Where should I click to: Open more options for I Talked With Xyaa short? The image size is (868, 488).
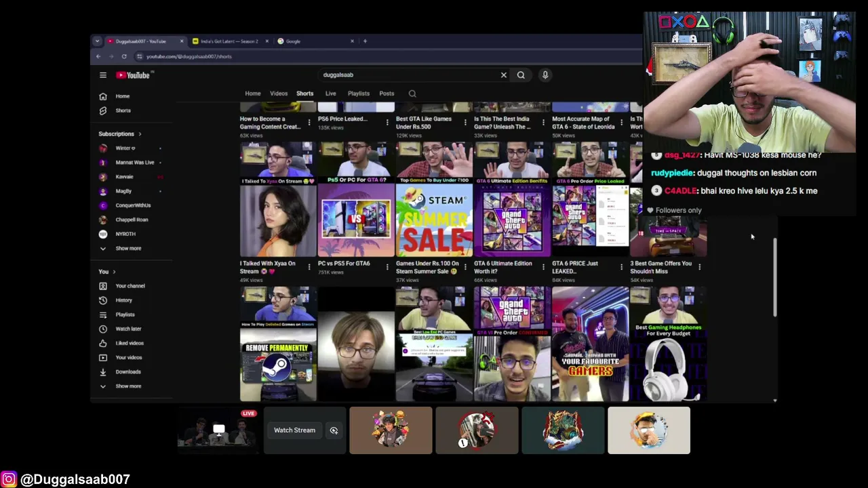[309, 267]
